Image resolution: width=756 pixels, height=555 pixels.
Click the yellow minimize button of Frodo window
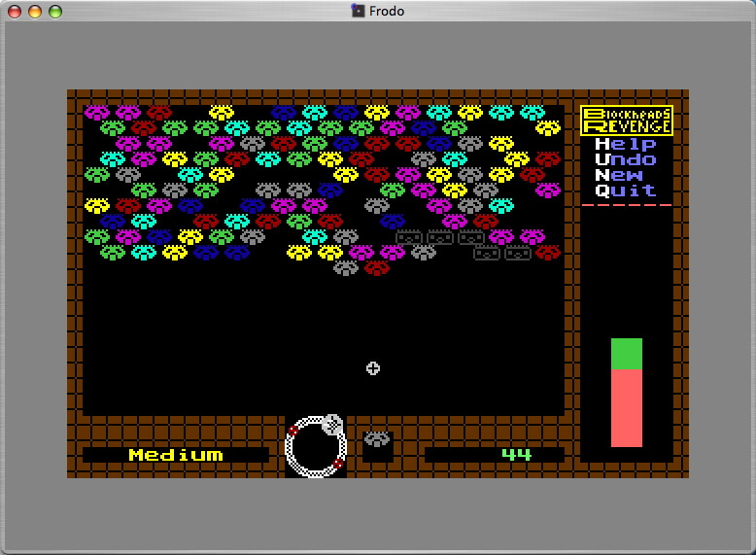[35, 11]
